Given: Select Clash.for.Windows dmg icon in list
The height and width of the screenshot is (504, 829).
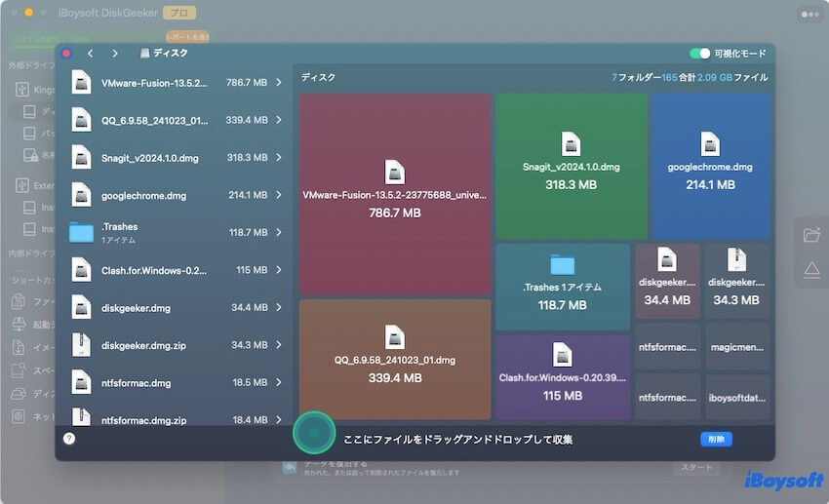Looking at the screenshot, I should [x=81, y=270].
